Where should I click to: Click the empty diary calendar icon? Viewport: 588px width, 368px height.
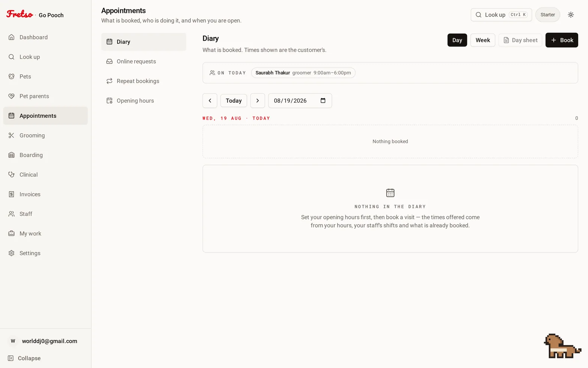[x=390, y=193]
